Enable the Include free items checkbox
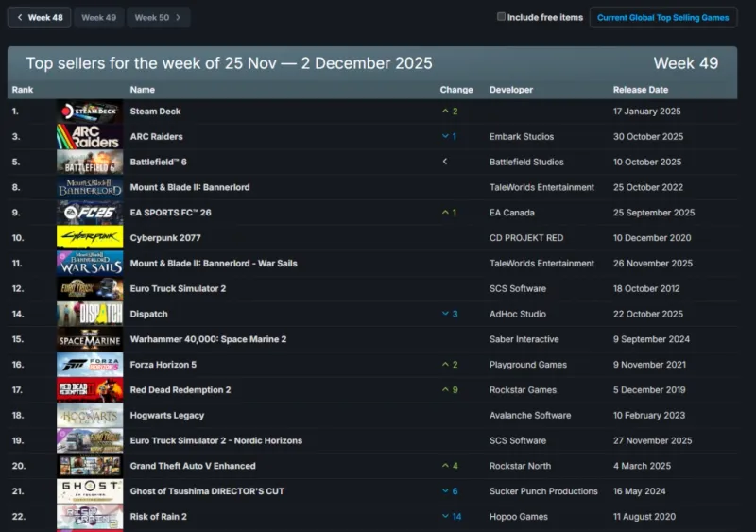 [502, 17]
